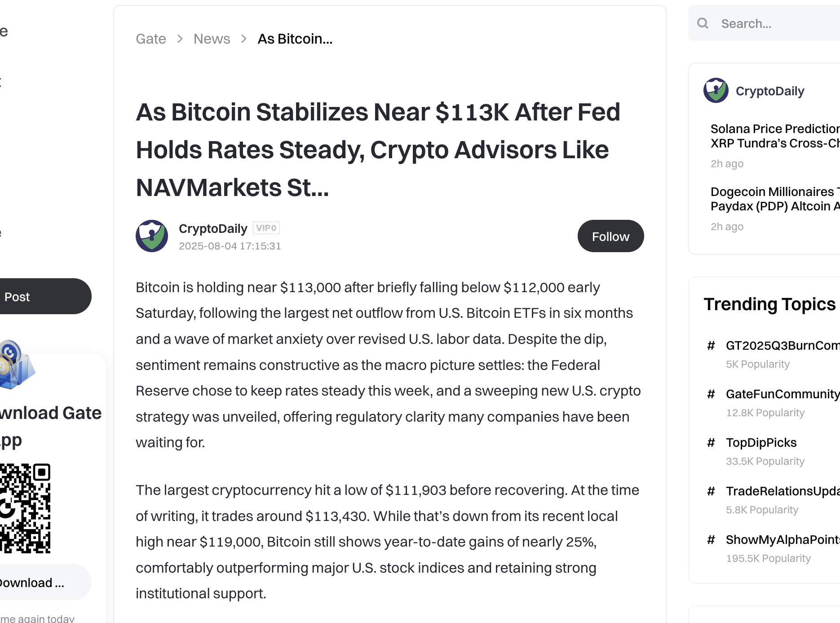Click the hash icon beside GateFunCommunity
The height and width of the screenshot is (623, 840).
(711, 394)
